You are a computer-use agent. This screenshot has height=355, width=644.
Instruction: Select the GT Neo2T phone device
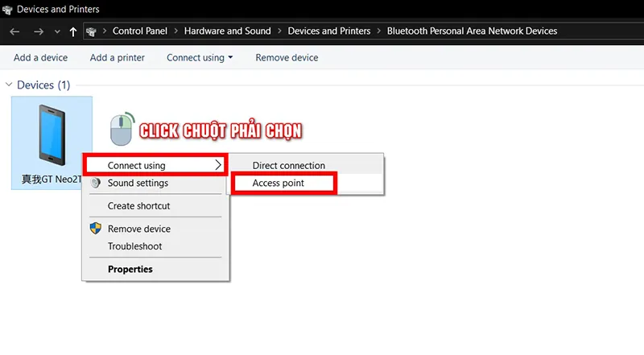(x=52, y=143)
